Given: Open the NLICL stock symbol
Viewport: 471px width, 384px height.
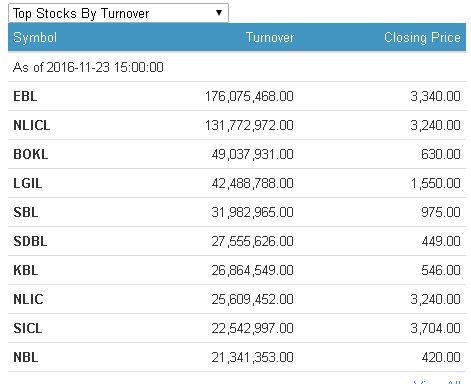Looking at the screenshot, I should [x=32, y=125].
